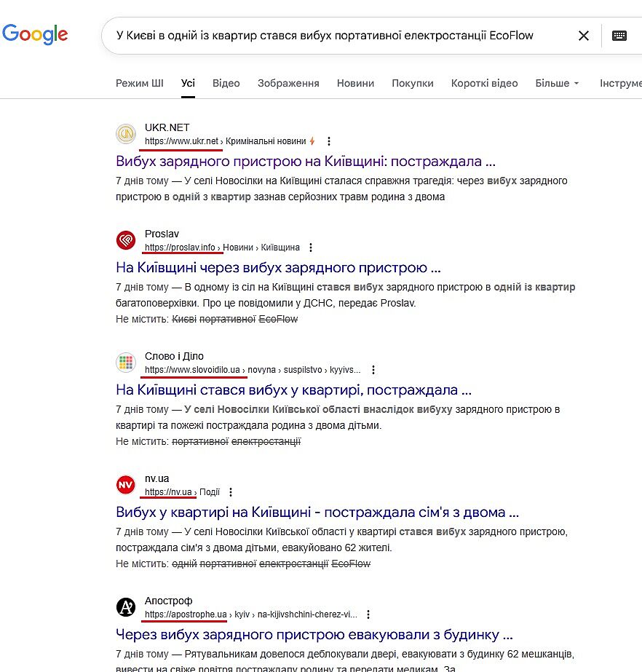Image resolution: width=642 pixels, height=672 pixels.
Task: Switch to the Новини tab
Action: [355, 83]
